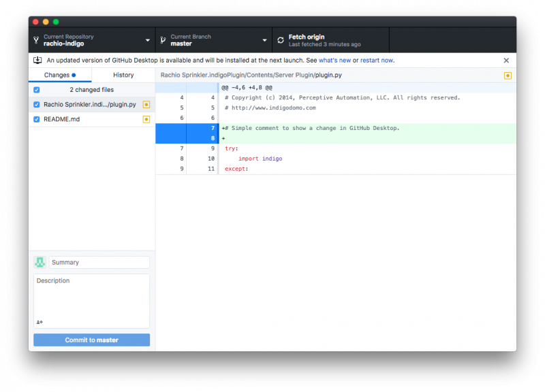Select README.md in changed files list
Image resolution: width=545 pixels, height=392 pixels.
tap(92, 120)
